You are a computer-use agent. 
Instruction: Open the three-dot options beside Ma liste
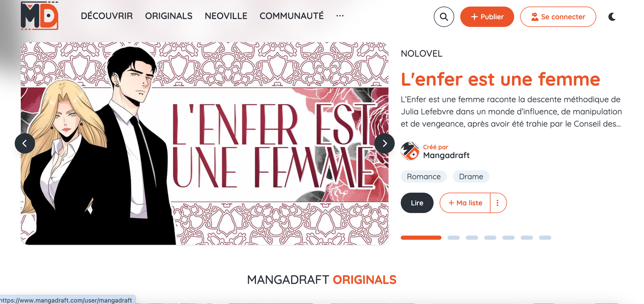pyautogui.click(x=498, y=203)
